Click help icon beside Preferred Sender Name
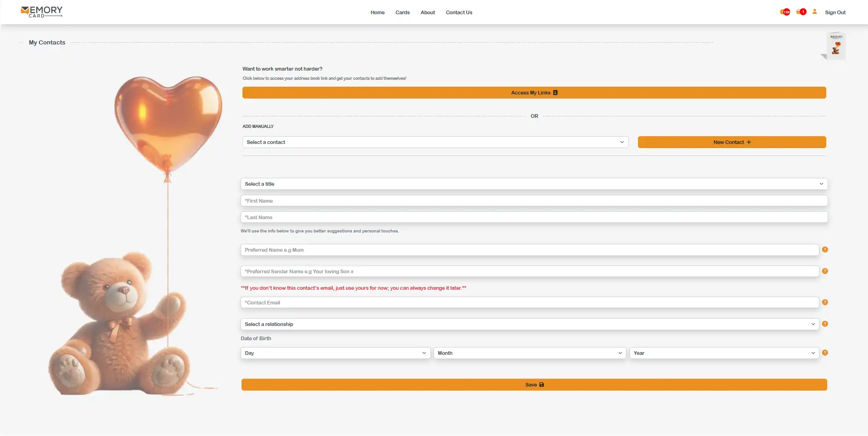The image size is (868, 436). coord(825,271)
